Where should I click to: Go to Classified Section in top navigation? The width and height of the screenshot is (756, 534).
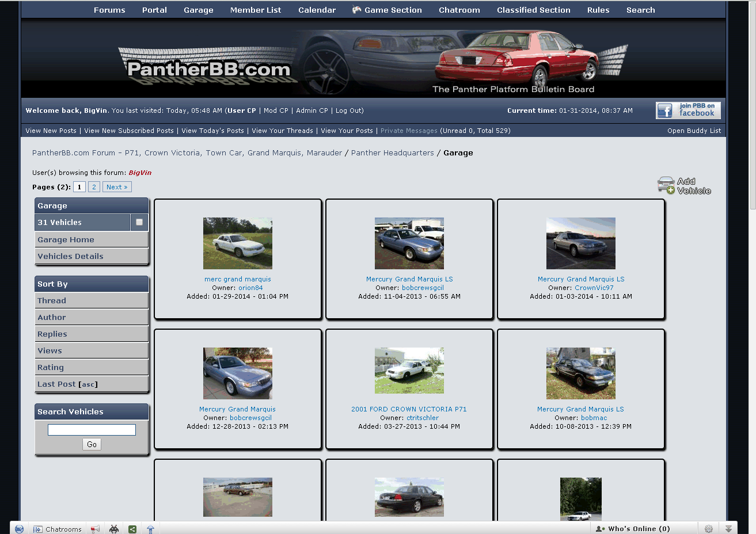[533, 10]
